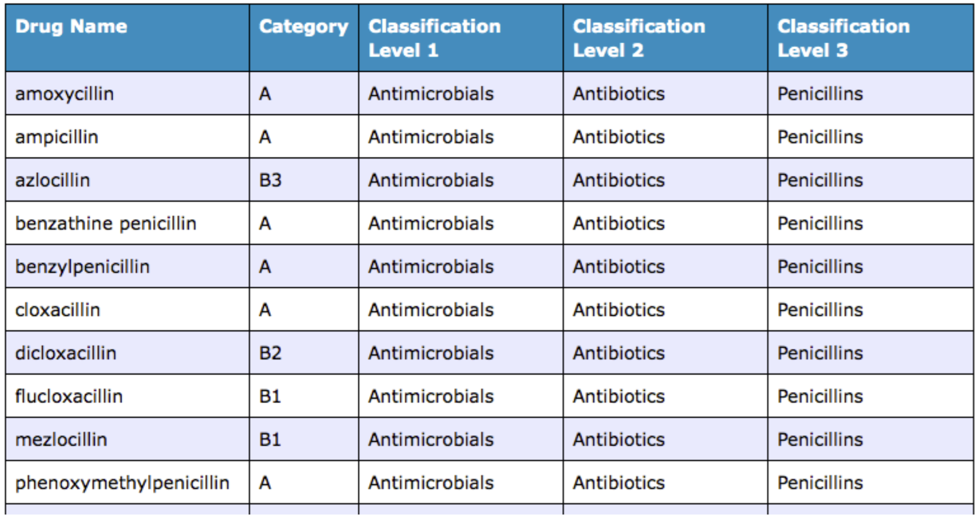The height and width of the screenshot is (520, 980).
Task: Click the Category column header
Action: [304, 27]
